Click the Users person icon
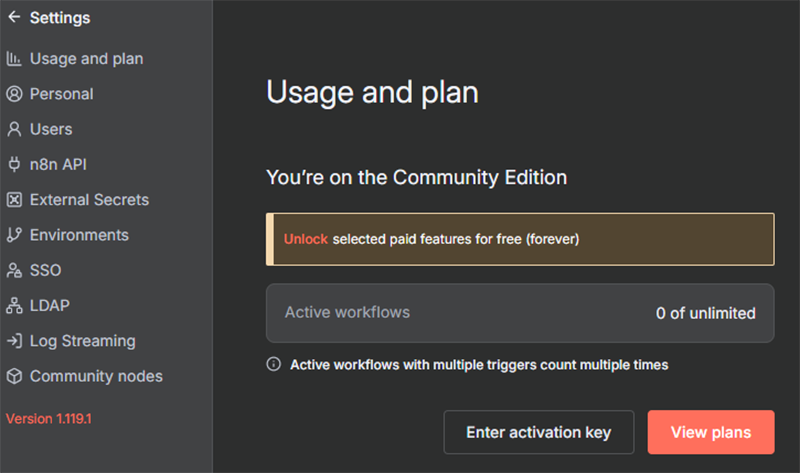The image size is (800, 473). pyautogui.click(x=14, y=129)
